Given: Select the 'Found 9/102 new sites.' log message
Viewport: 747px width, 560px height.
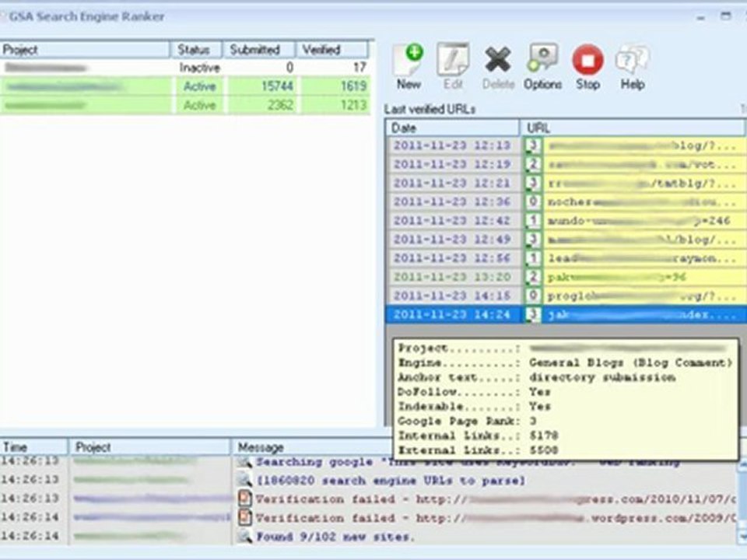Looking at the screenshot, I should 335,537.
